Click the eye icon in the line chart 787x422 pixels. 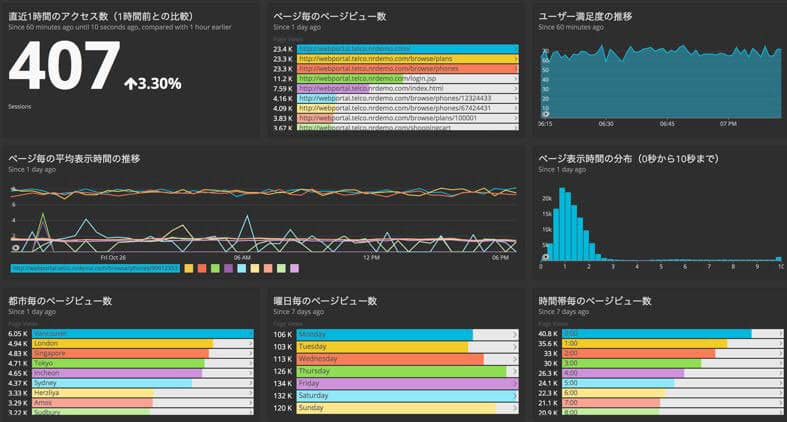[15, 247]
